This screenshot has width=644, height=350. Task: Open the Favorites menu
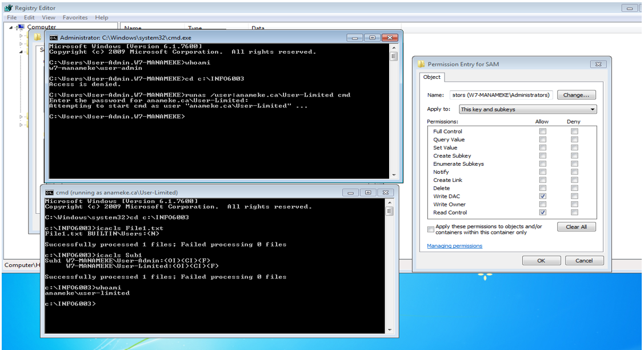point(75,17)
